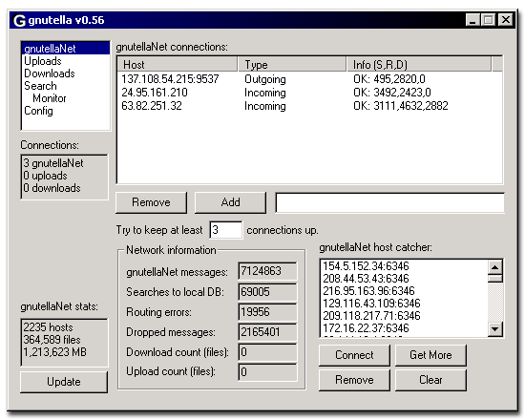525x420 pixels.
Task: Remove the selected gnutellaNet connection
Action: [151, 202]
